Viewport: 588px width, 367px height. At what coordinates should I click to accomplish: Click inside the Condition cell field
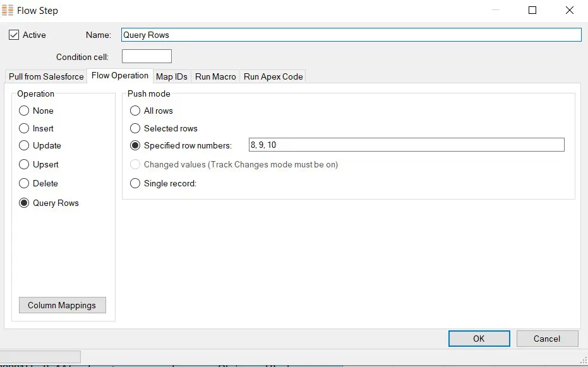click(147, 56)
